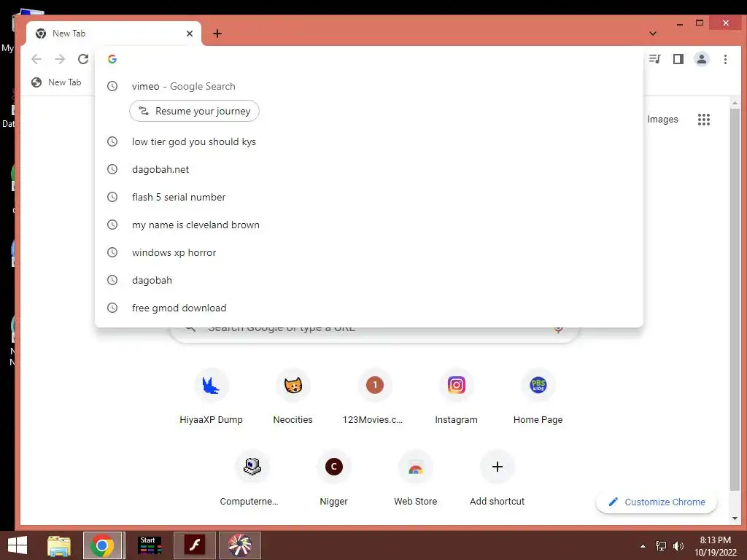
Task: Click the Images link
Action: click(x=662, y=120)
